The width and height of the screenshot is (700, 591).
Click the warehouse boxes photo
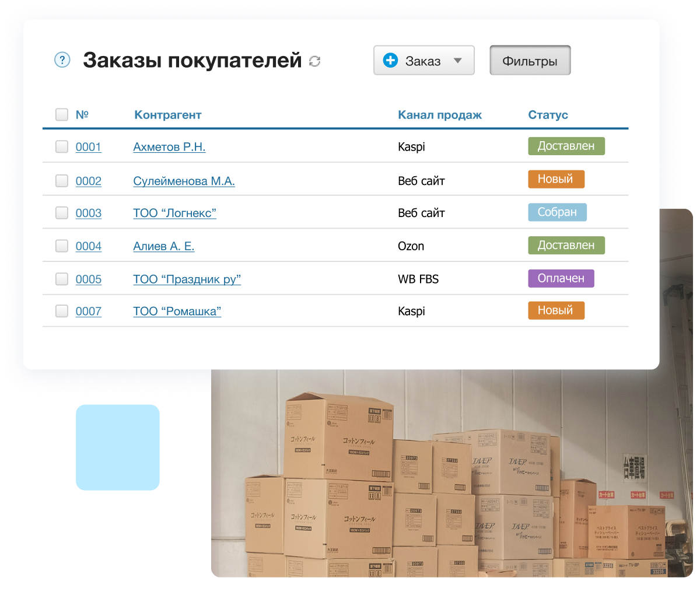click(x=452, y=473)
